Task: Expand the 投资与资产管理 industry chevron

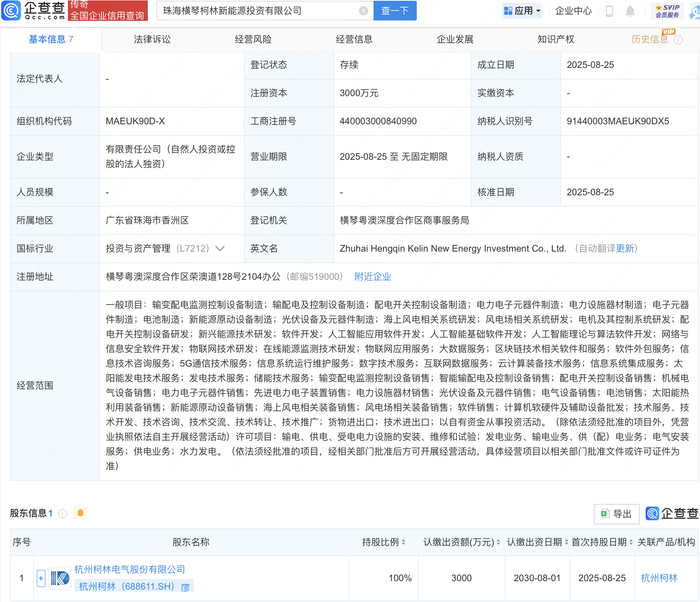Action: (x=220, y=248)
